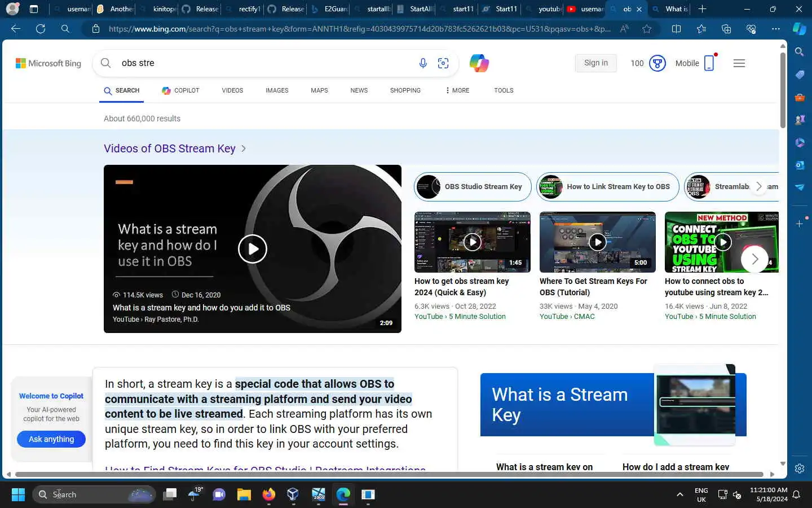The height and width of the screenshot is (508, 812).
Task: Click the voice search microphone icon
Action: click(x=423, y=63)
